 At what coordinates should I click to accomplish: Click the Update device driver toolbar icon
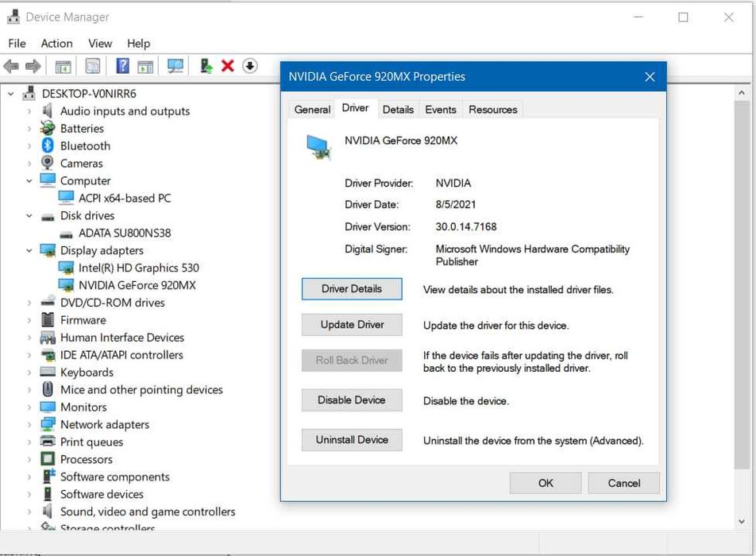(x=206, y=66)
